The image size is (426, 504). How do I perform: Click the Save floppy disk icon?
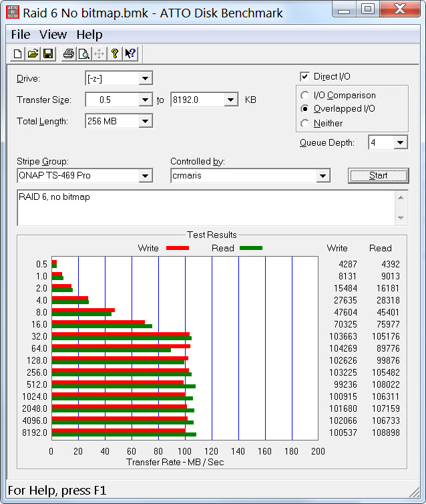point(48,53)
